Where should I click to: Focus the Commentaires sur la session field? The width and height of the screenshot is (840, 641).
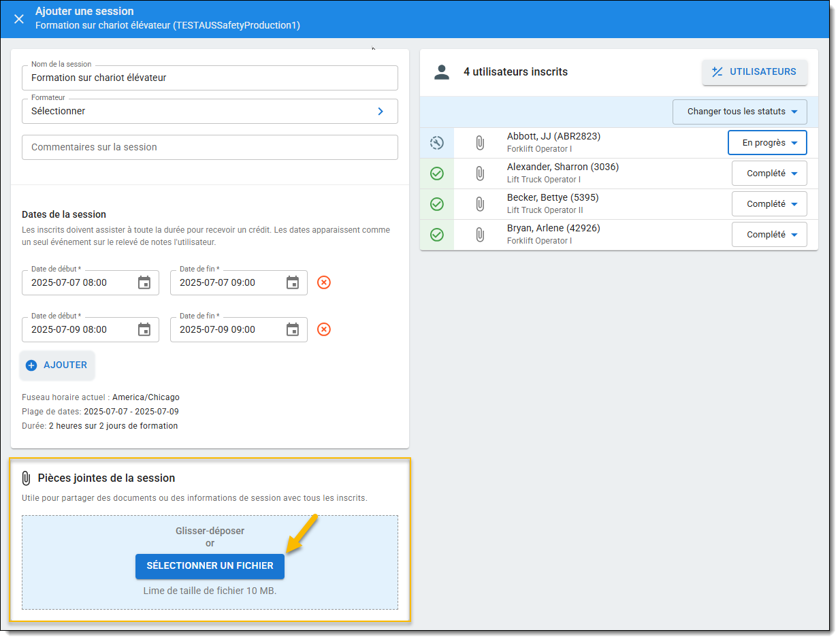(x=210, y=147)
